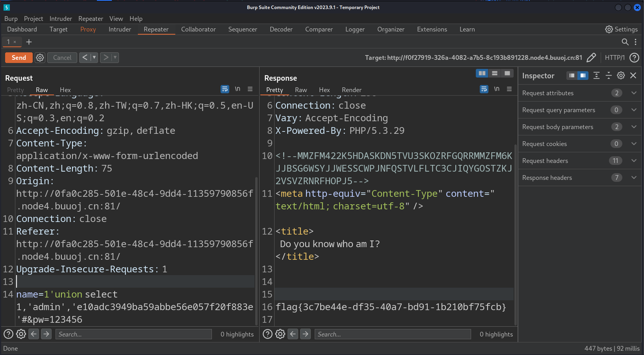Switch Request view to Hex
Screen dimensions: 644x355
(65, 90)
